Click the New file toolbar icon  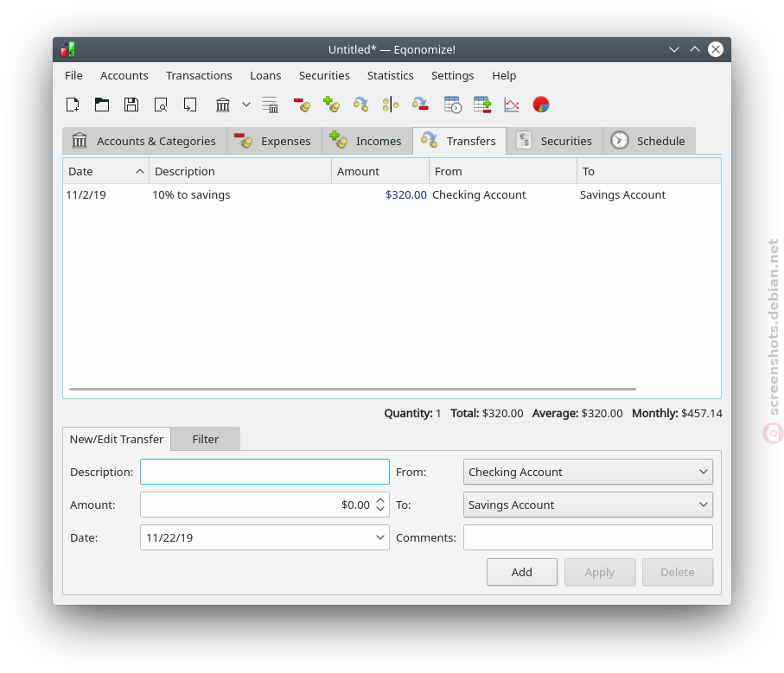coord(73,105)
